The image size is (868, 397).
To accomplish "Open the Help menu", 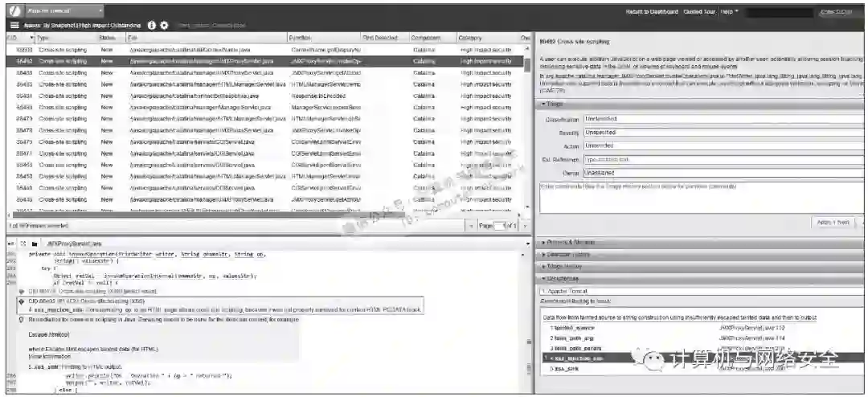I will [729, 11].
